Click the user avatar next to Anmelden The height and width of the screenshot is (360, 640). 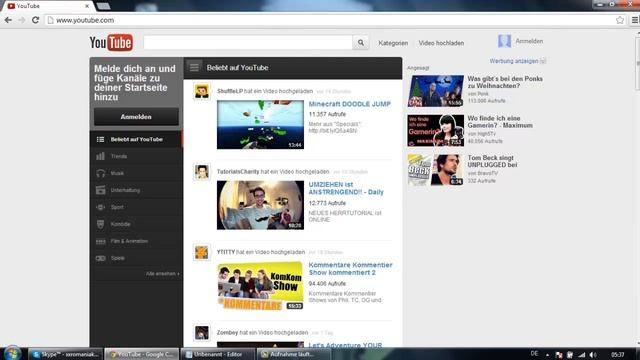point(504,41)
